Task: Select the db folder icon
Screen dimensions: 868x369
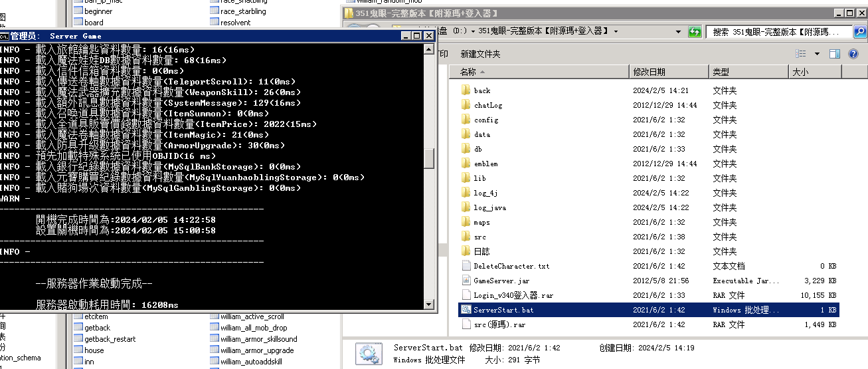Action: [x=466, y=149]
